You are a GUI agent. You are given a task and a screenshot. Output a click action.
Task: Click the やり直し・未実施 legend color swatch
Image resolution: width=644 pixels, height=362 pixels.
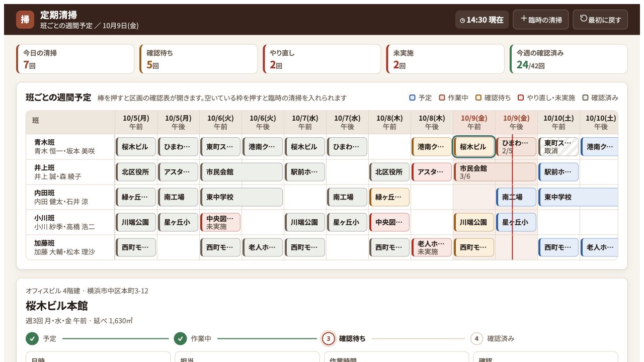click(x=521, y=98)
